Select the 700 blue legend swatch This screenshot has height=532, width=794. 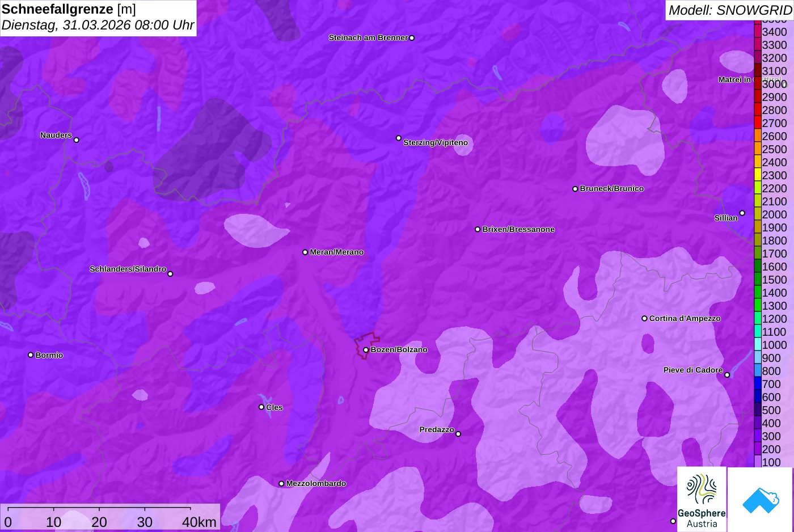[x=758, y=383]
